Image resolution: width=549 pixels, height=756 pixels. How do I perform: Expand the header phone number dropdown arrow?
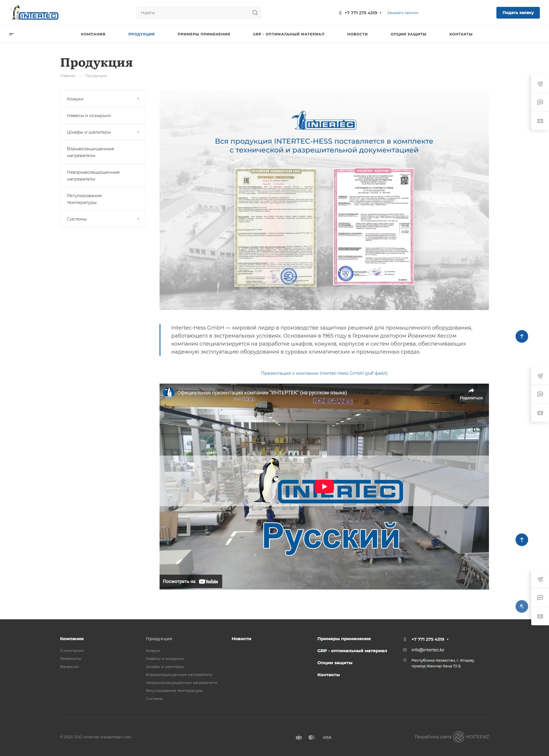(380, 13)
